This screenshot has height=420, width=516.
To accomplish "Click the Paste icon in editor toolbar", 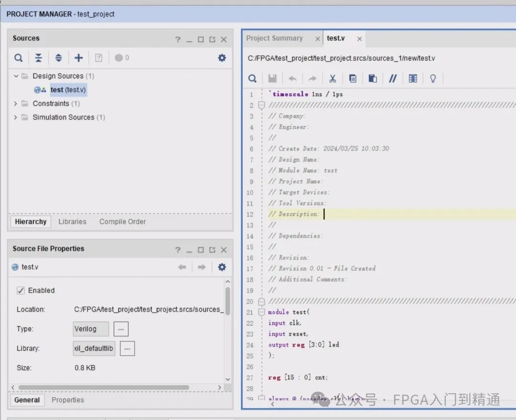I will [373, 78].
